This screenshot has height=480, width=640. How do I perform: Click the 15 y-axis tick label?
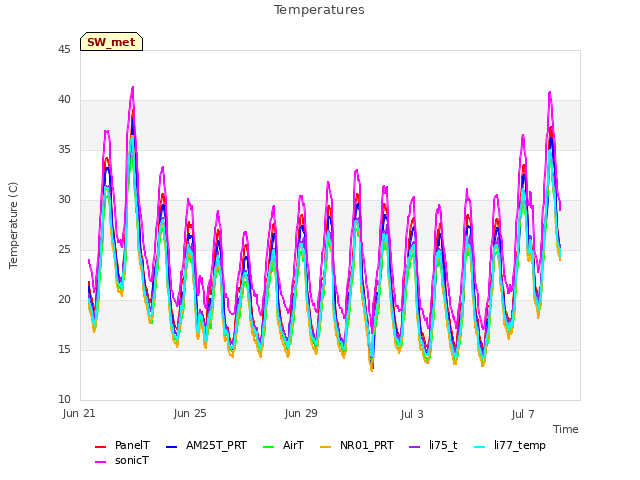(x=64, y=350)
